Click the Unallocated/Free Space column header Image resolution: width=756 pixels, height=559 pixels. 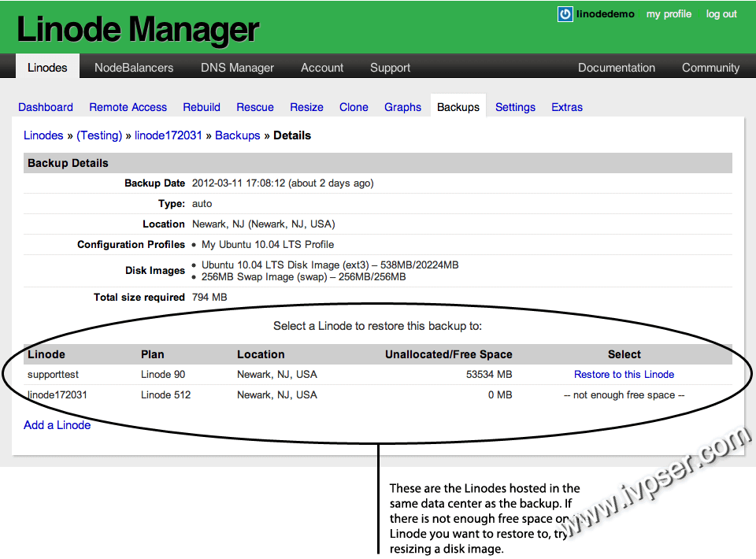448,354
